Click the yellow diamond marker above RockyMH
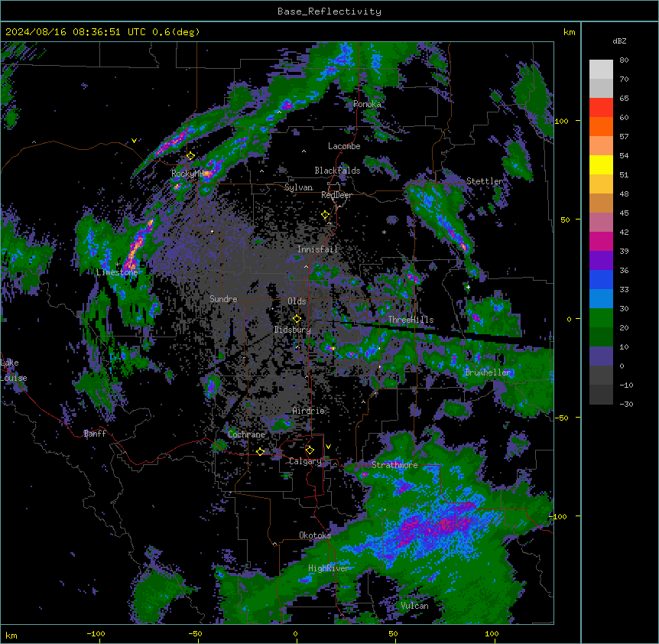 [190, 156]
